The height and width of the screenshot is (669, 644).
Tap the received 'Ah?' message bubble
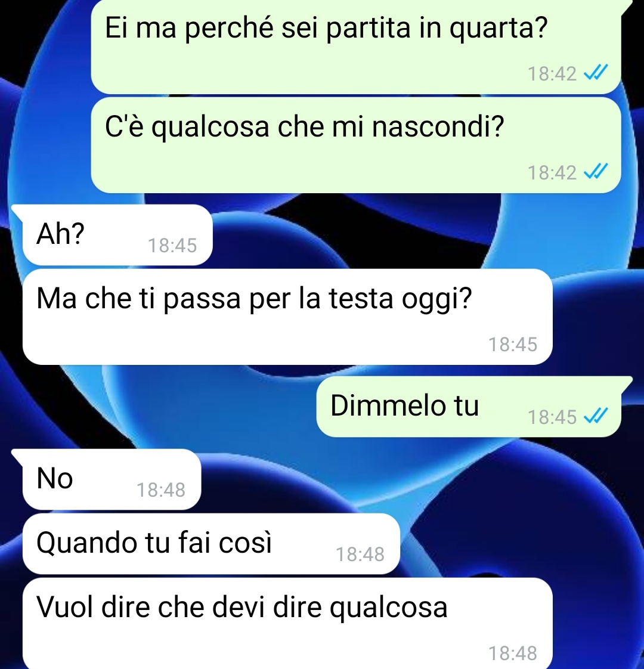click(x=117, y=235)
